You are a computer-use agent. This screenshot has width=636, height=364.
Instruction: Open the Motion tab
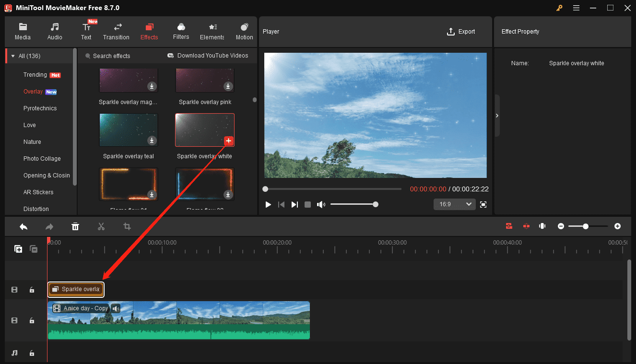pyautogui.click(x=244, y=32)
